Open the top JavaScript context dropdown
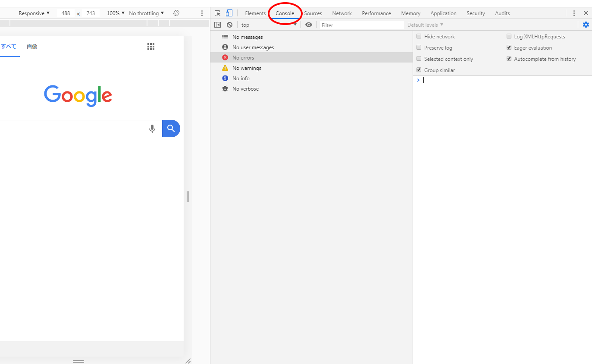This screenshot has width=592, height=364. point(269,25)
